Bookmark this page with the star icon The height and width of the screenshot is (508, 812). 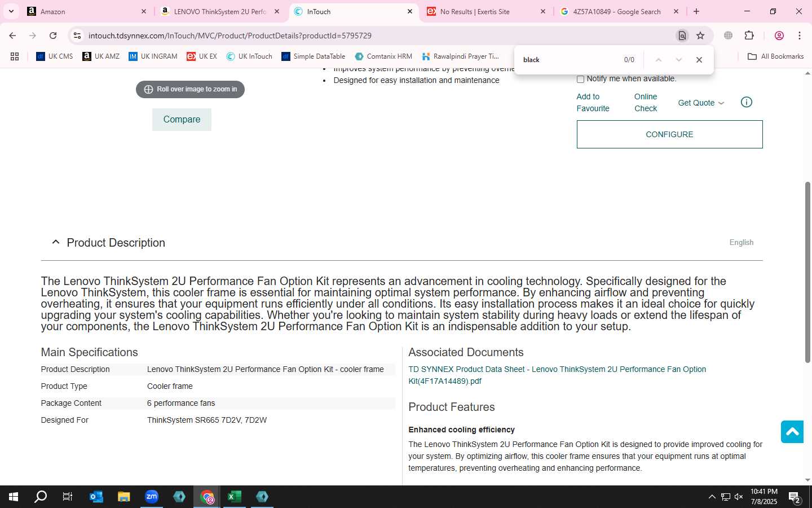coord(700,36)
